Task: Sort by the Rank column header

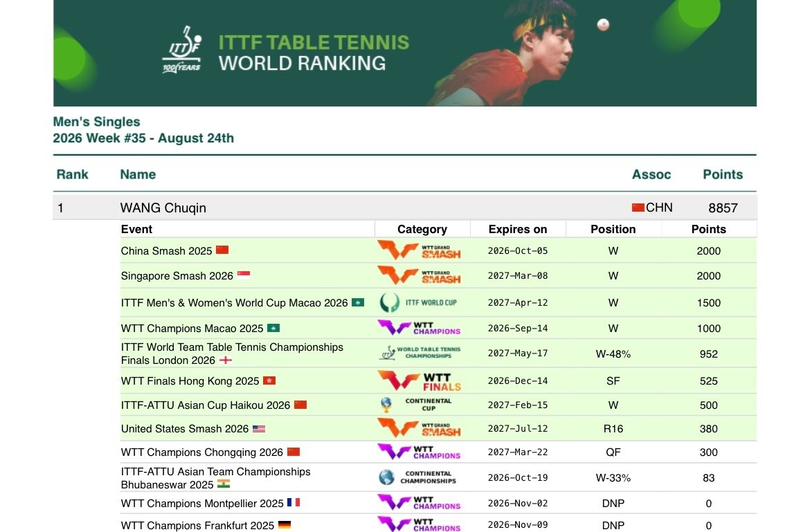Action: pos(72,174)
